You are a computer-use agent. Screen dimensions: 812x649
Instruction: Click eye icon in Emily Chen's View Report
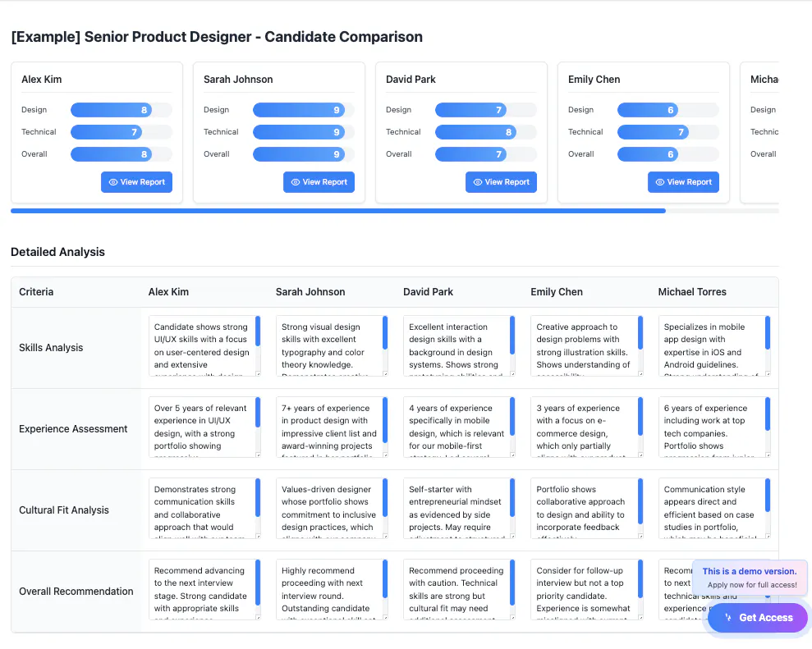(x=660, y=182)
